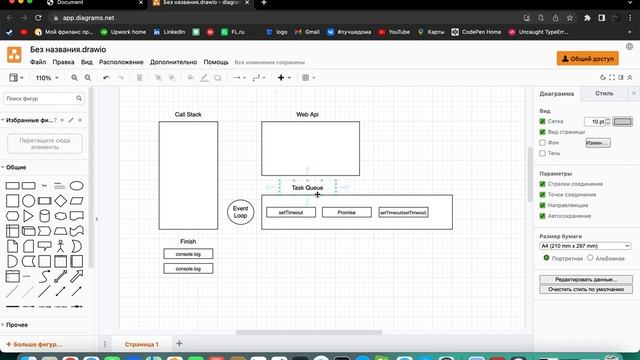Viewport: 640px width, 360px height.
Task: Open the Расположение menu
Action: [x=121, y=62]
